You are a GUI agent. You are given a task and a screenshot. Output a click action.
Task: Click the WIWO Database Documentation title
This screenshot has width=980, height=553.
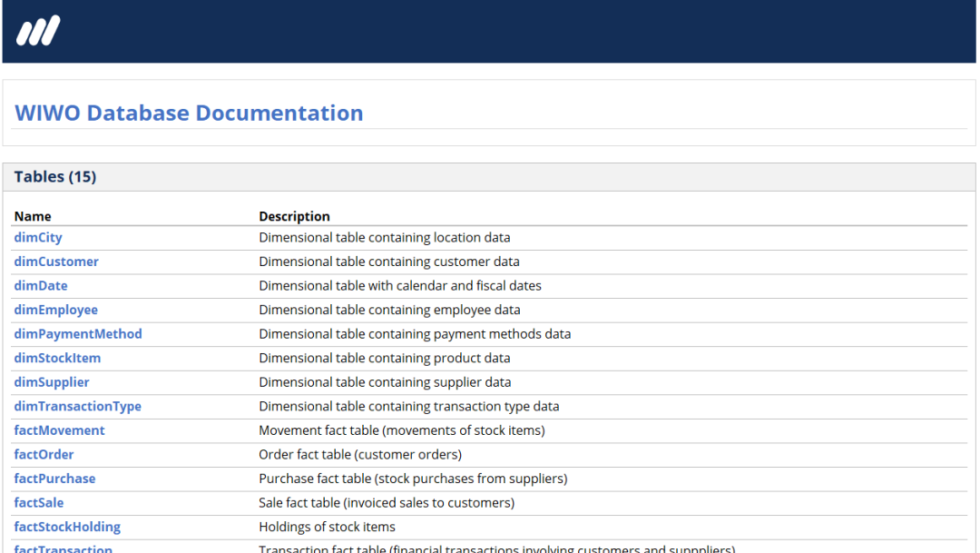pyautogui.click(x=189, y=114)
